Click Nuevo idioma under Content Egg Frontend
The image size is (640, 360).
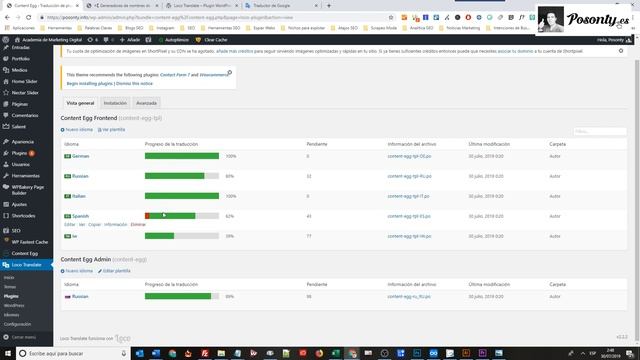click(77, 130)
